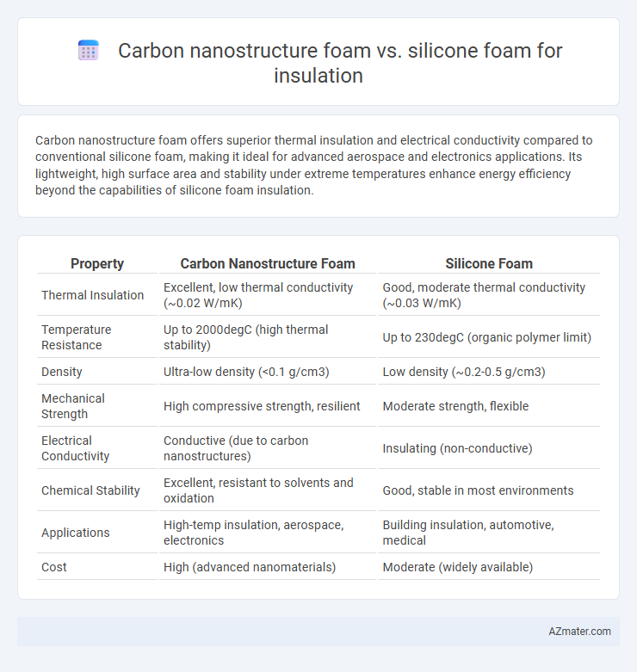Click the calendar grid icon beside the title
This screenshot has height=672, width=637.
[x=89, y=50]
